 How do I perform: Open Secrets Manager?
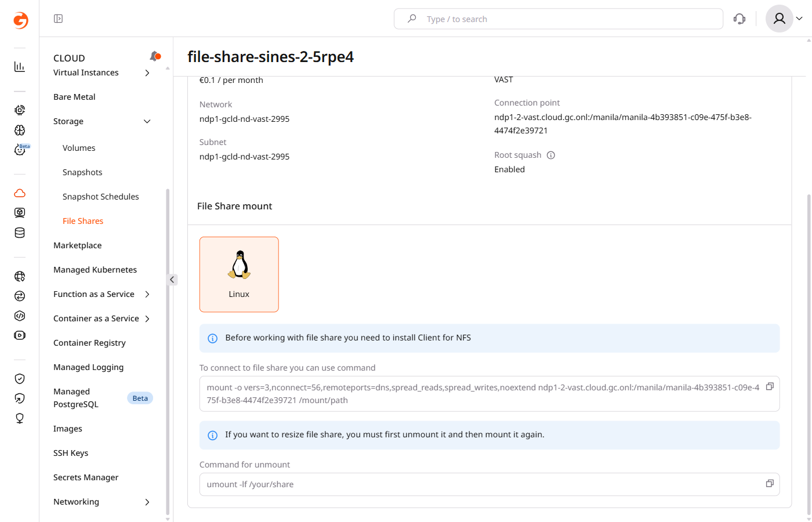[86, 477]
